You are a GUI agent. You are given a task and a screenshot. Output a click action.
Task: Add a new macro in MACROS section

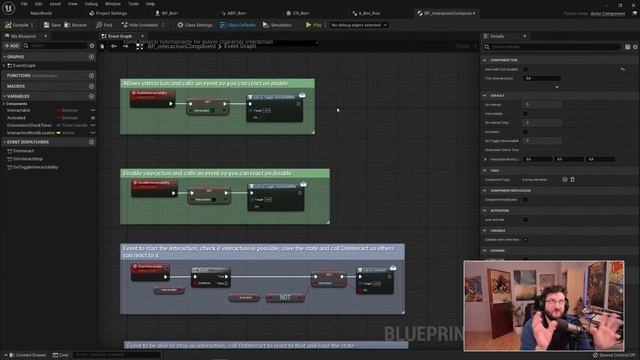tap(91, 86)
